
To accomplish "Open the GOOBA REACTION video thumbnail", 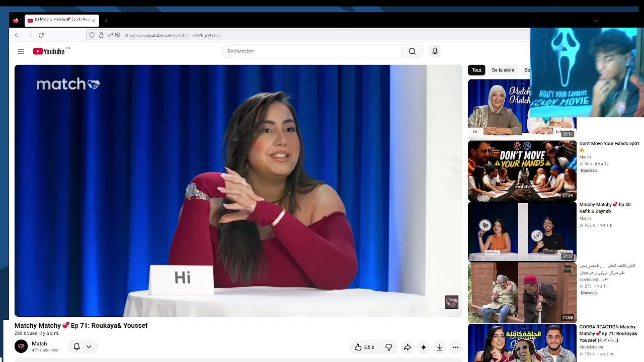I will click(x=522, y=343).
